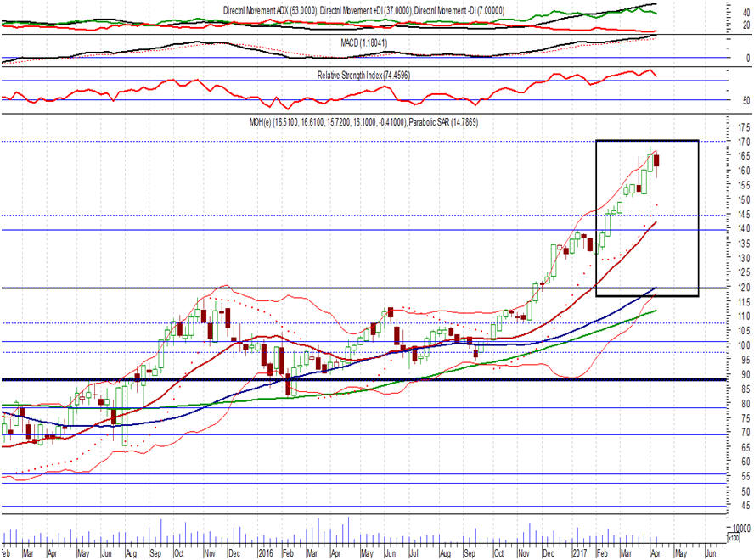The image size is (754, 560).
Task: Click the 11.0 price axis value
Action: 745,316
